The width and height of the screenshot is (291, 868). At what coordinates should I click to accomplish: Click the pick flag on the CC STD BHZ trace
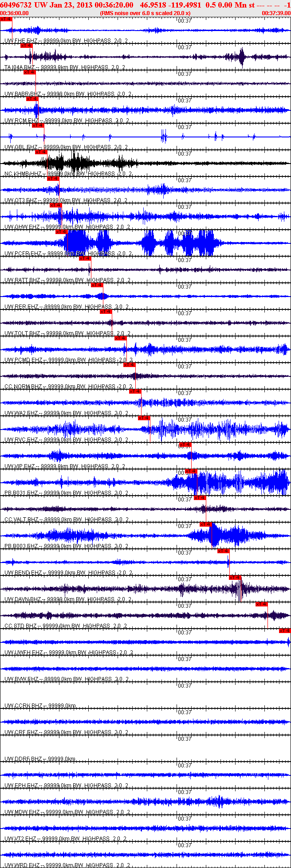(262, 604)
